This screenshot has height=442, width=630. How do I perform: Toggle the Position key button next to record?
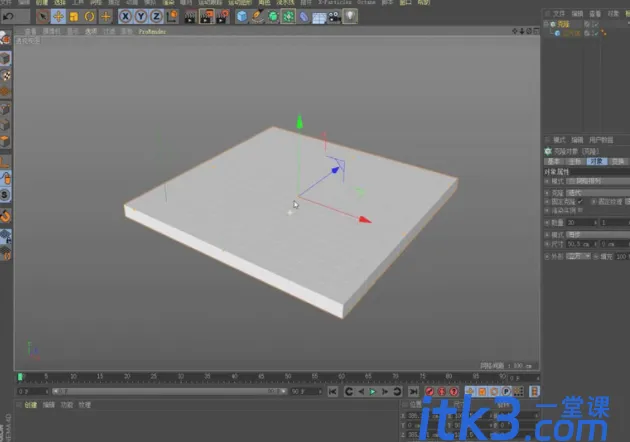(470, 391)
